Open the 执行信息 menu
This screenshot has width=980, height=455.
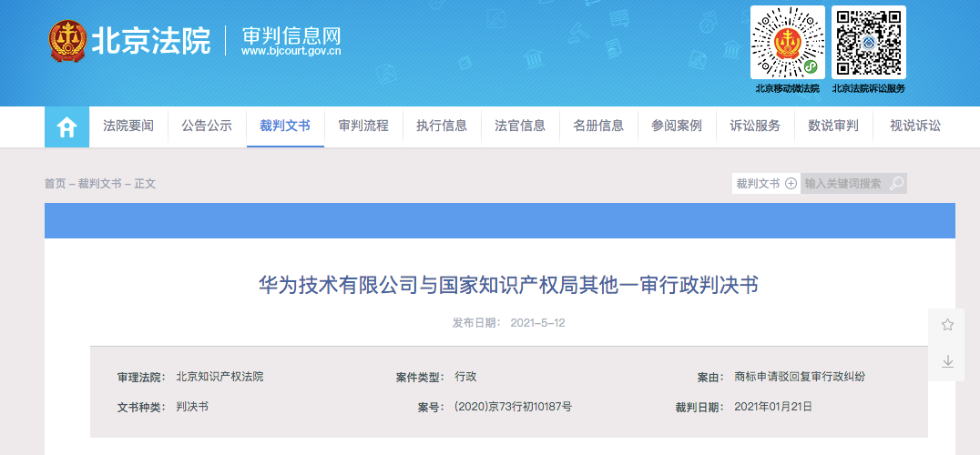coord(442,126)
